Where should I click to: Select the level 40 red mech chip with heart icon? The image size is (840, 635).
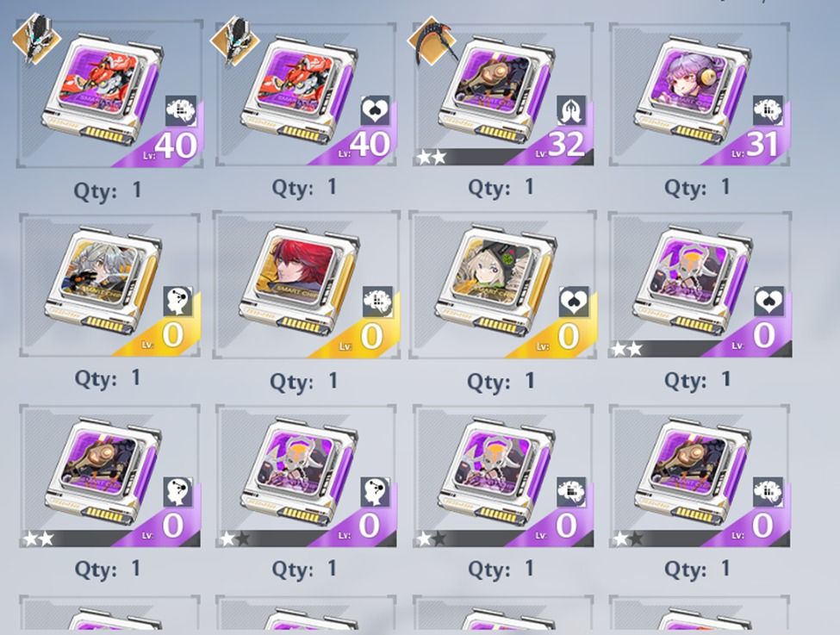[x=306, y=94]
